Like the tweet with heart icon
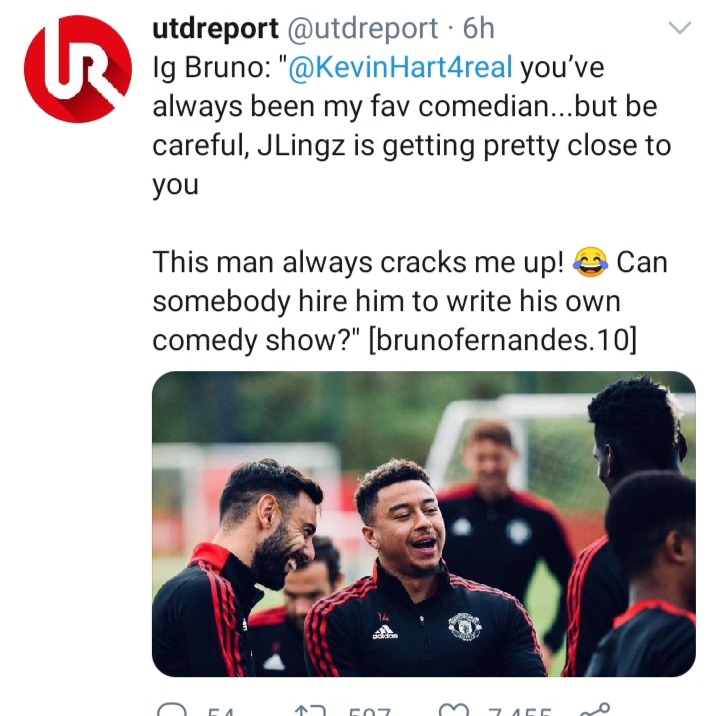720x716 pixels. [x=454, y=710]
